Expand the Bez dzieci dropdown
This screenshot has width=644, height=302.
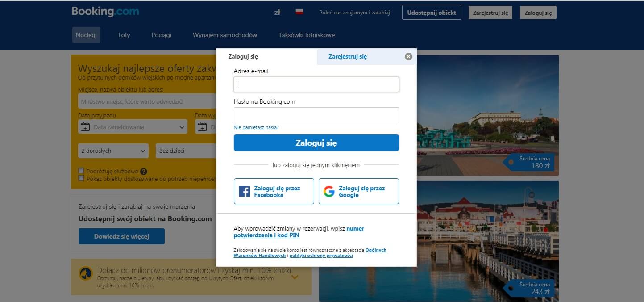coord(186,151)
